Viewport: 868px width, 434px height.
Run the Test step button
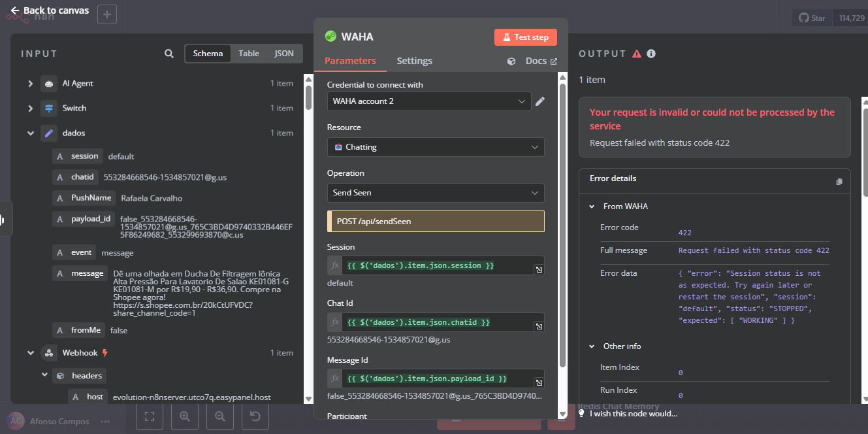[526, 37]
